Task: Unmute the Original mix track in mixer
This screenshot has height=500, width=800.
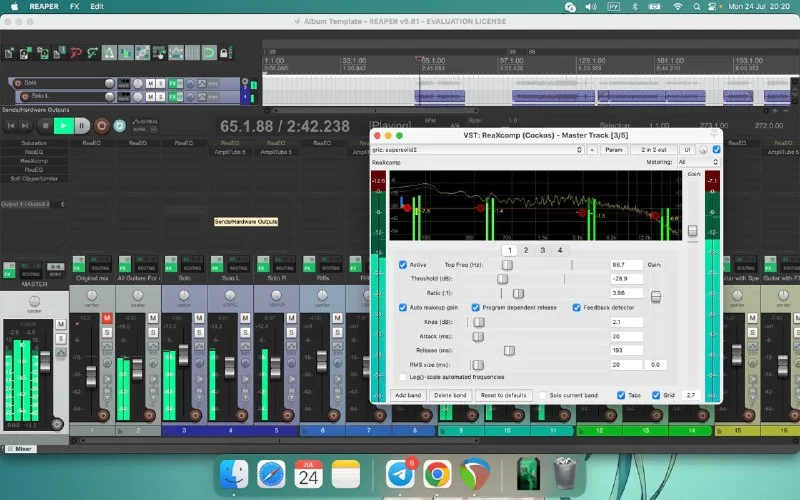Action: [108, 318]
